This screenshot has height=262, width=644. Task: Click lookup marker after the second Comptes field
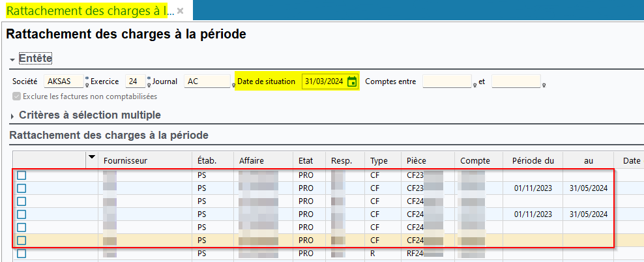coord(544,85)
